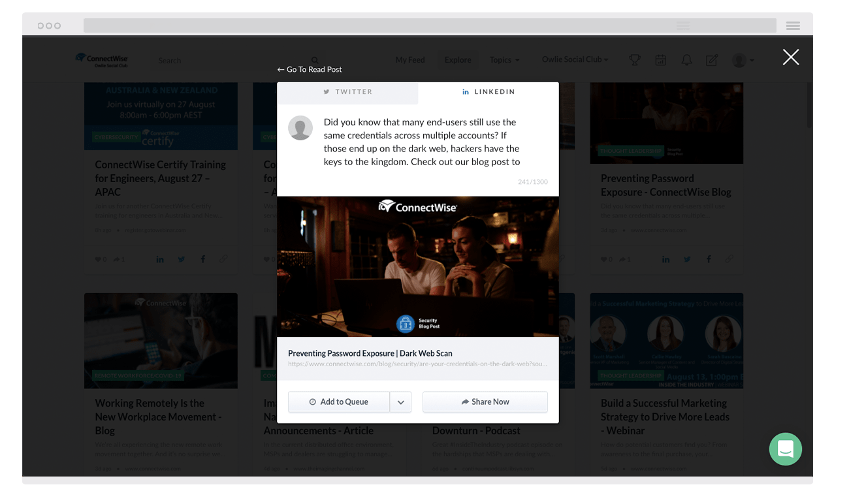Click the Working Remotely card thumbnail image
This screenshot has height=504, width=849.
pyautogui.click(x=161, y=341)
